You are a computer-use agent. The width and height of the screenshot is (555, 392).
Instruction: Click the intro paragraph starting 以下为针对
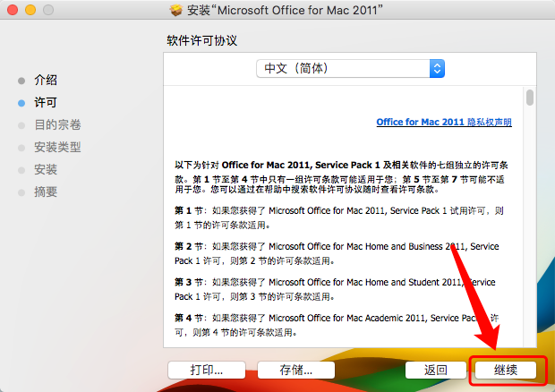341,177
